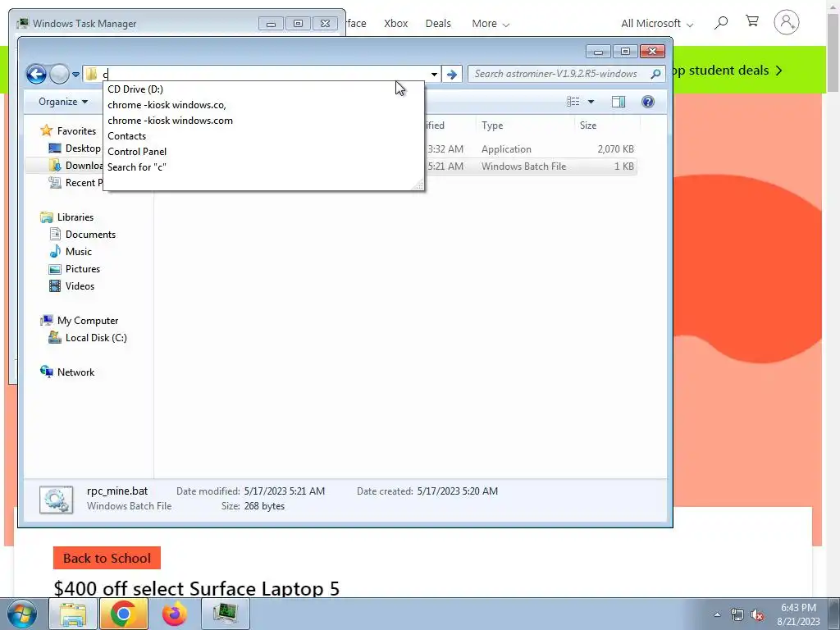Sort by the Type column header
The width and height of the screenshot is (840, 630).
coord(525,126)
